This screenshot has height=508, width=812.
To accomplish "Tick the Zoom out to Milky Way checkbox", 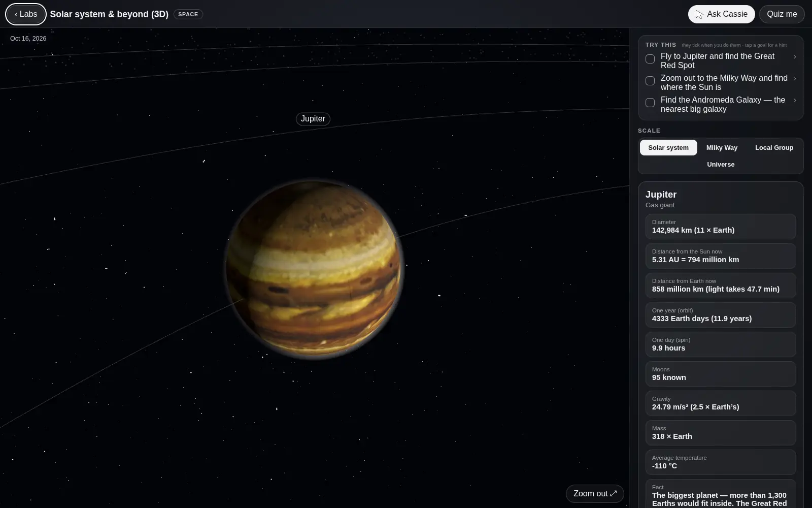I will [x=650, y=81].
